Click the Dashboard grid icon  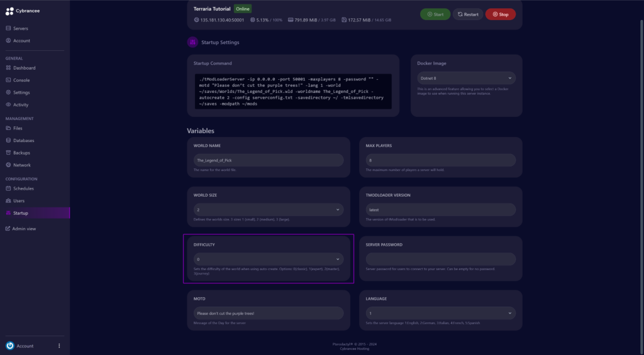coord(8,68)
